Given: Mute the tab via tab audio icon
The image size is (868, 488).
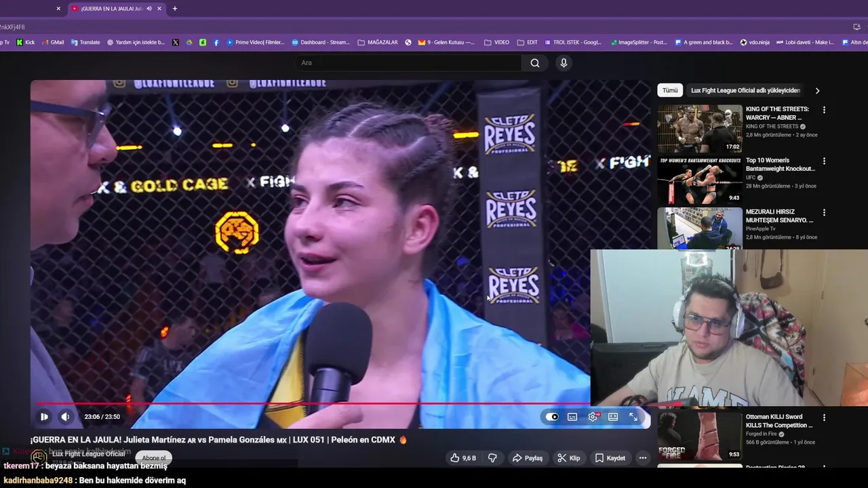Looking at the screenshot, I should click(x=149, y=9).
